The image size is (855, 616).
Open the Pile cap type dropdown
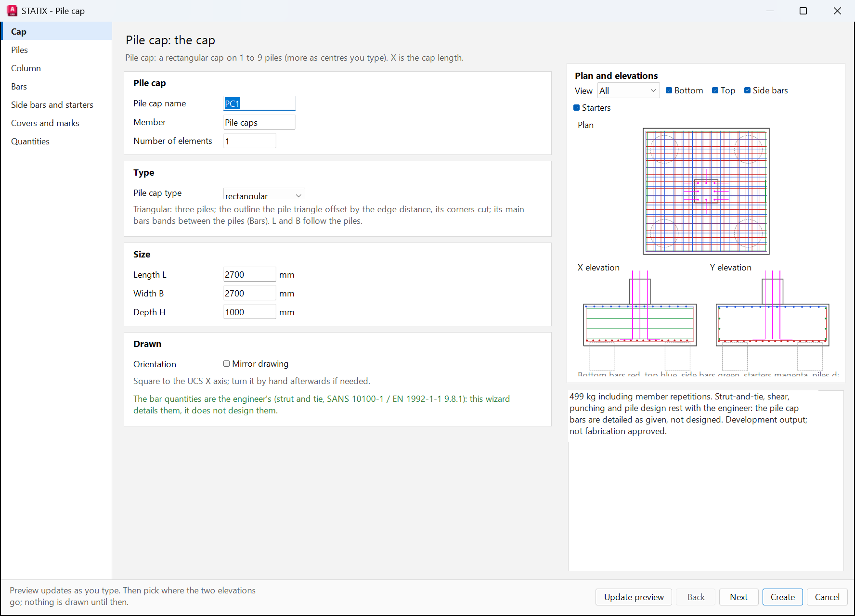coord(264,194)
